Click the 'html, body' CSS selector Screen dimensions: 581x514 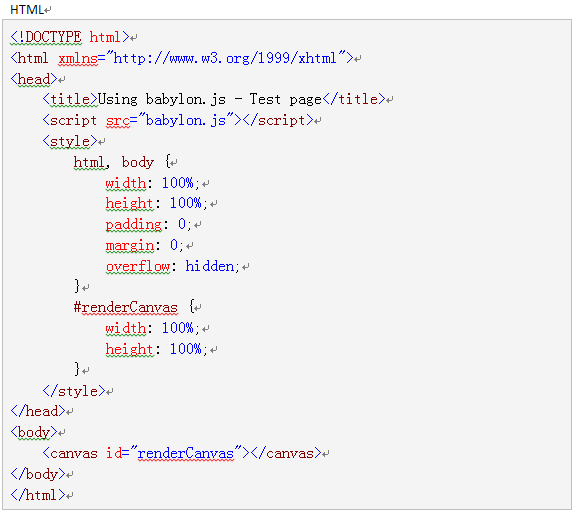pos(113,163)
